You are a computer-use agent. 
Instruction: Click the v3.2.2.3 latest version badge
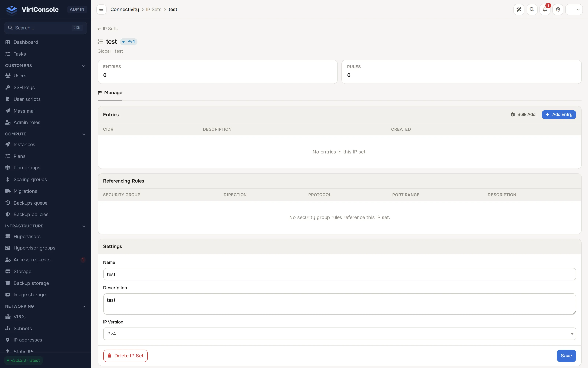pyautogui.click(x=23, y=360)
